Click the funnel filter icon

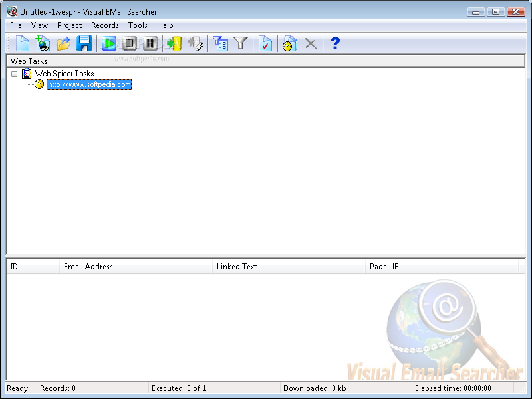point(241,43)
